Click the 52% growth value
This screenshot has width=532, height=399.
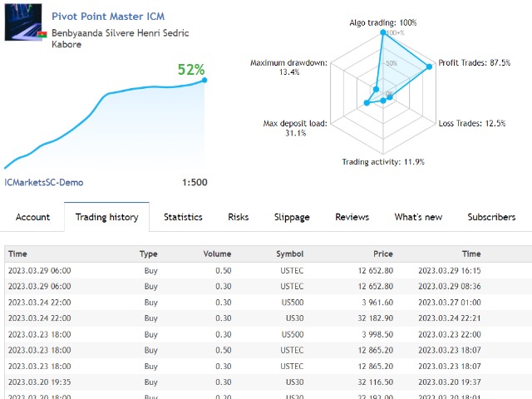tap(191, 70)
